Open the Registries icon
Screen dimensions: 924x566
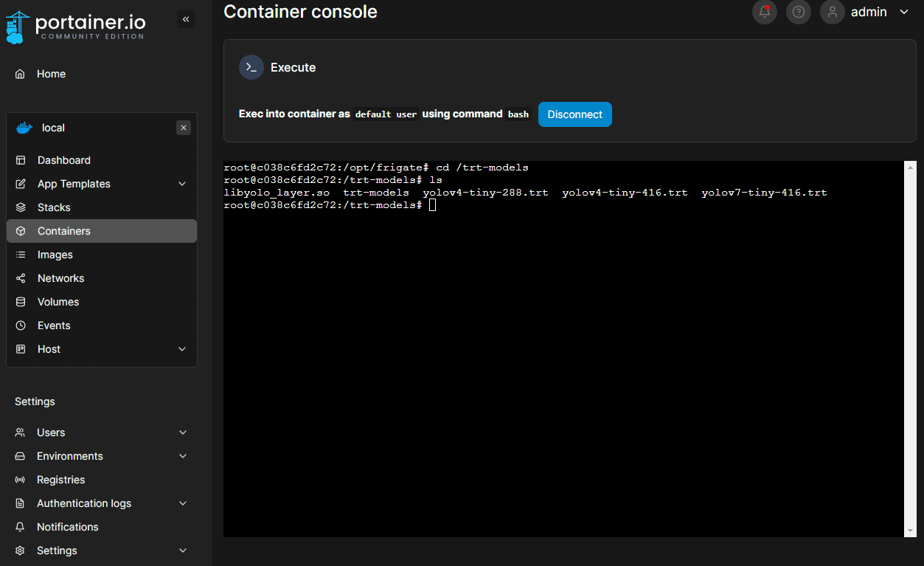pos(18,480)
